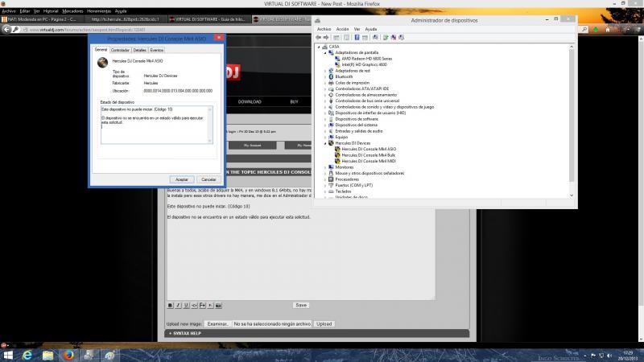Click the device status text box scrollbar
The height and width of the screenshot is (362, 644).
click(210, 125)
